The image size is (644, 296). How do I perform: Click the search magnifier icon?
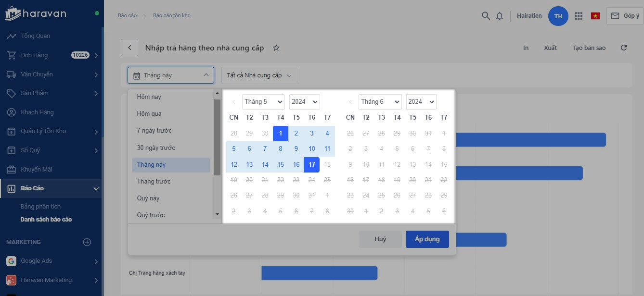click(486, 16)
